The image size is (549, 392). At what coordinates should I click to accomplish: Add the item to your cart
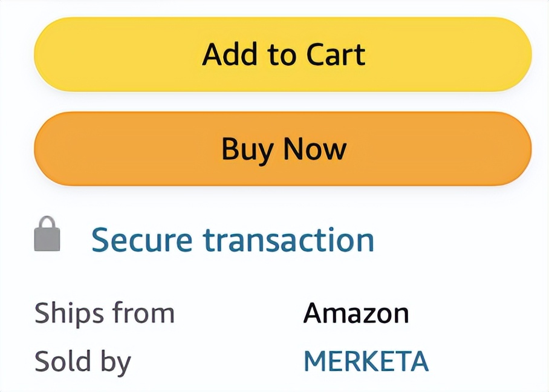pos(282,54)
